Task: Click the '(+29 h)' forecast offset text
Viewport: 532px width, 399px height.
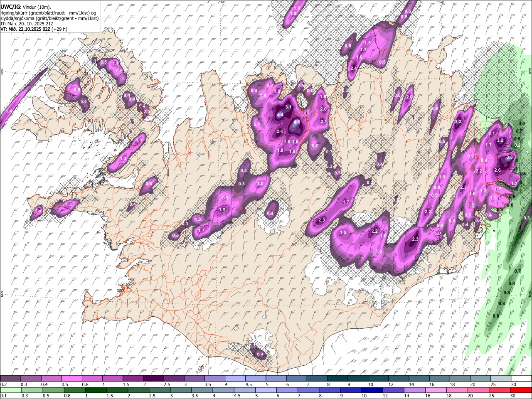Action: [x=60, y=29]
